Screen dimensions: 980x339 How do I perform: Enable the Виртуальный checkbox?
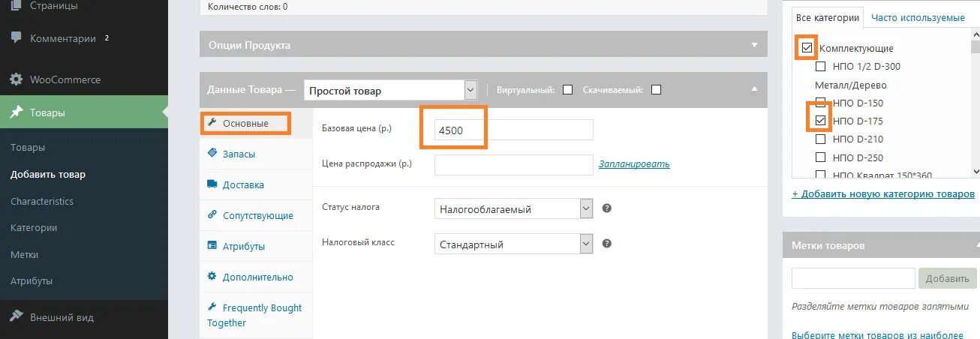point(567,90)
